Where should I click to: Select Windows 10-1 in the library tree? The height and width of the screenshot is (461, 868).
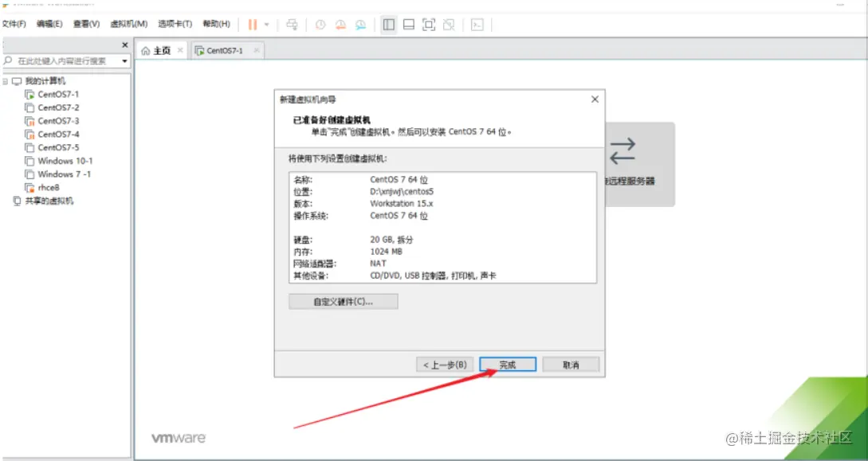pos(65,161)
